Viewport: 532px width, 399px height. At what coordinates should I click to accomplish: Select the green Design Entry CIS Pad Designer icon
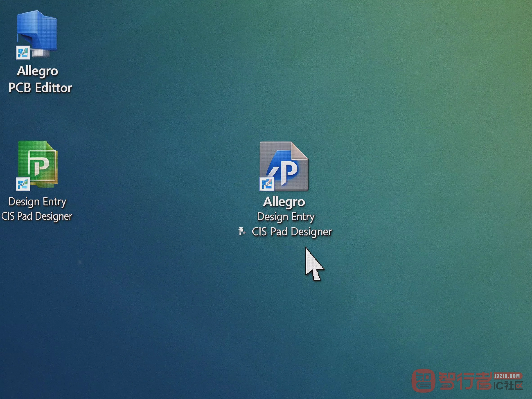37,166
